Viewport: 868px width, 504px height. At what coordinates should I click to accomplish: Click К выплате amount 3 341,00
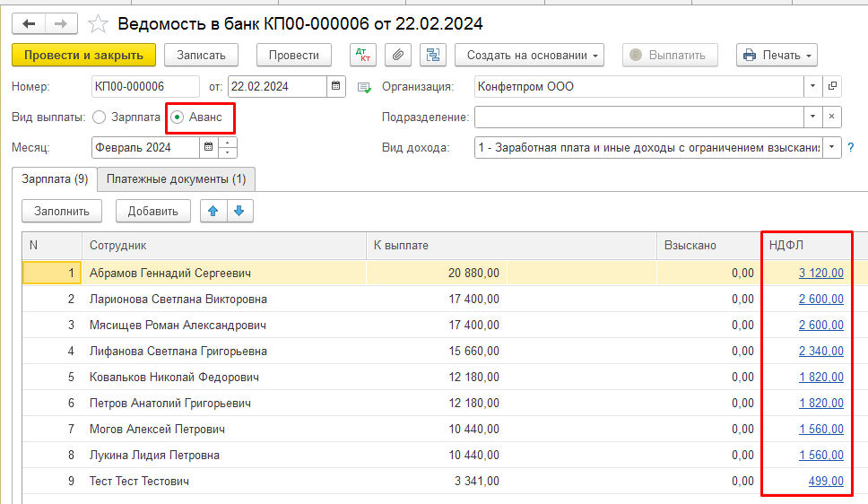click(x=477, y=482)
